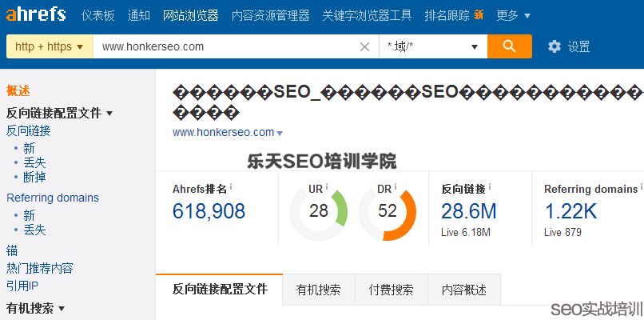Click the 1.22K referring domains value
Screen dimensions: 644x320
570,211
